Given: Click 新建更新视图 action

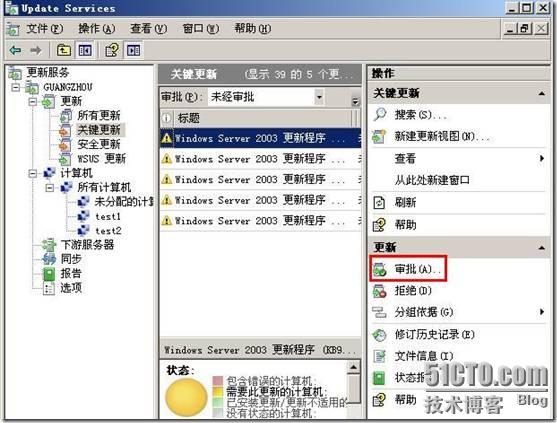Looking at the screenshot, I should click(x=442, y=136).
